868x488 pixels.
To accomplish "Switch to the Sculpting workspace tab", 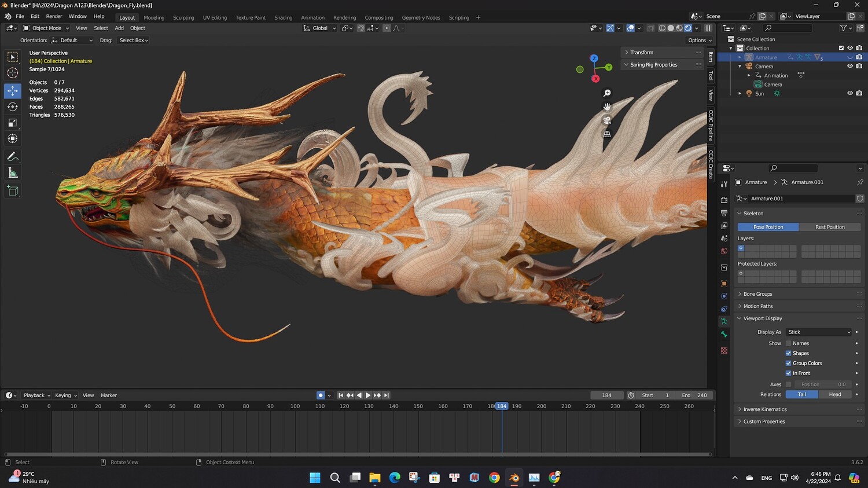I will pyautogui.click(x=183, y=17).
